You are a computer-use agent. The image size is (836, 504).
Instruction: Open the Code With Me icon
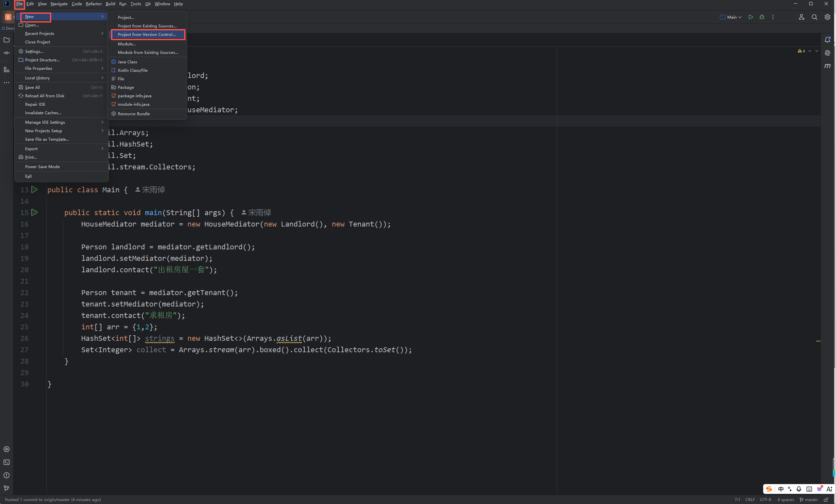pyautogui.click(x=801, y=17)
